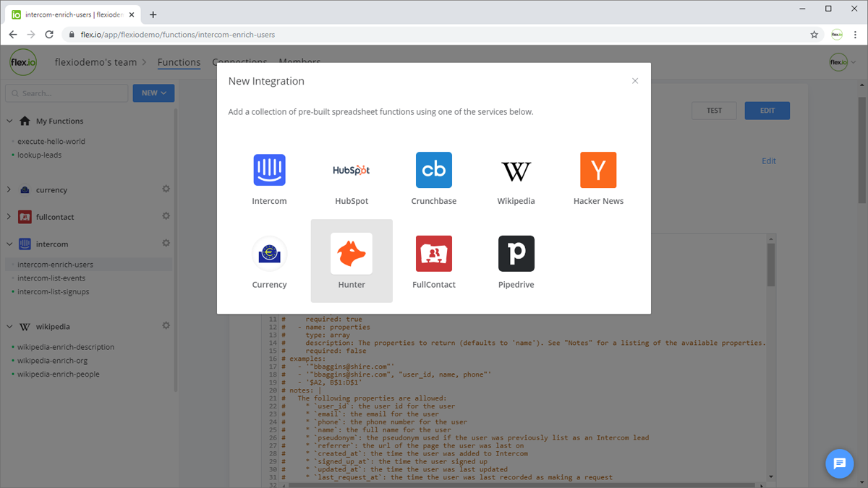Click the wikipedia W sidebar icon

pyautogui.click(x=25, y=327)
